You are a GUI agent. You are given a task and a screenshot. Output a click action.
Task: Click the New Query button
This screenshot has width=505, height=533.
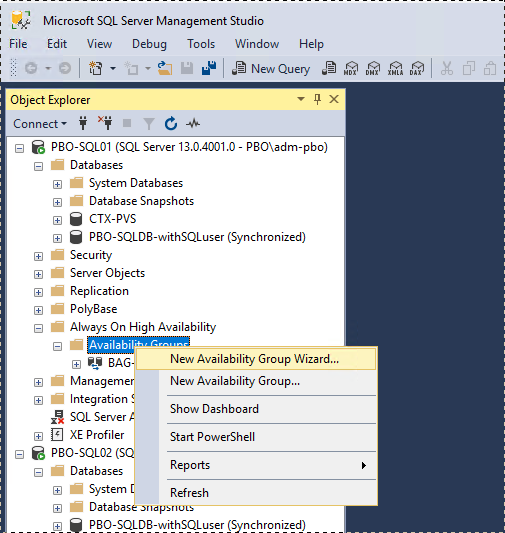[271, 69]
